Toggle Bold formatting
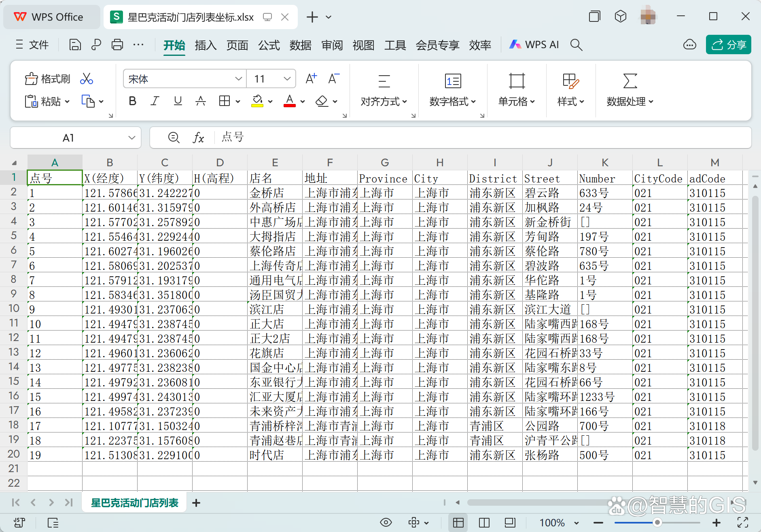 (132, 101)
